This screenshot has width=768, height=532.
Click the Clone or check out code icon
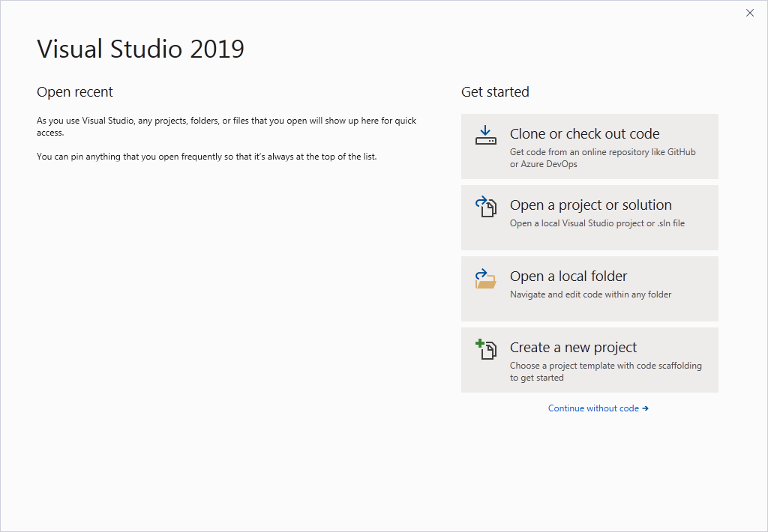pos(485,135)
